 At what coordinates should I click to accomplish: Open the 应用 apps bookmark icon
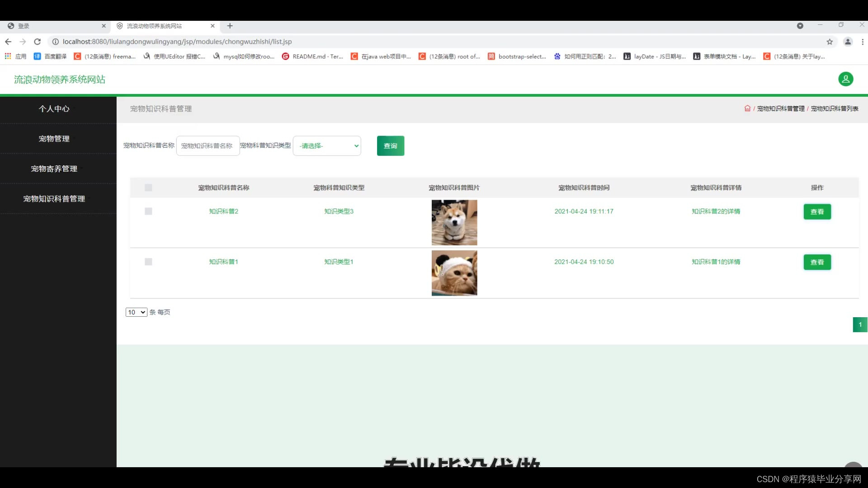click(8, 56)
